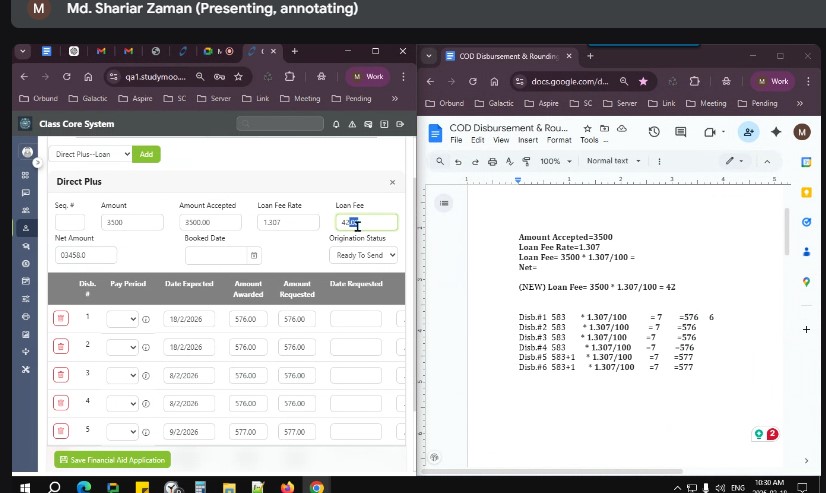This screenshot has height=493, width=826.
Task: Open the comments icon in Google Docs
Action: coord(681,132)
